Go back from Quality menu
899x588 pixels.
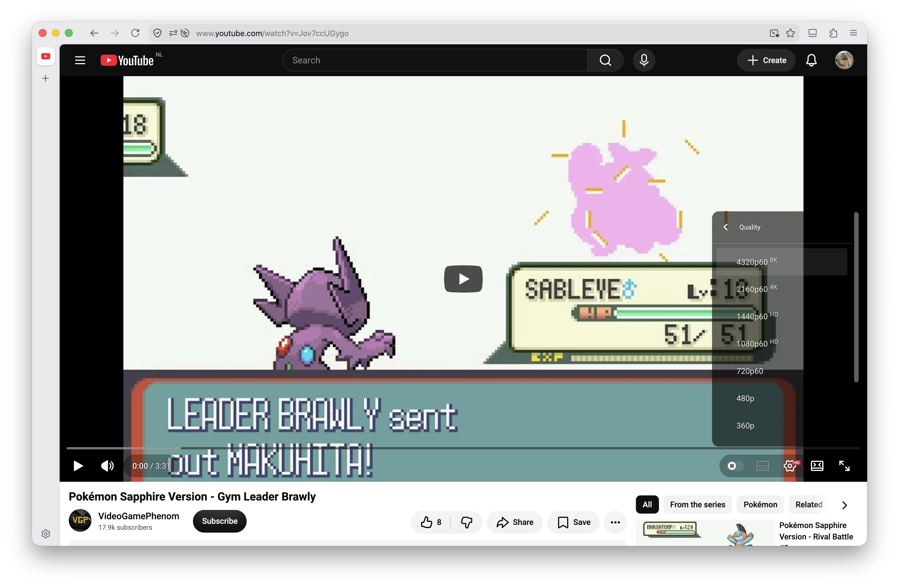726,227
